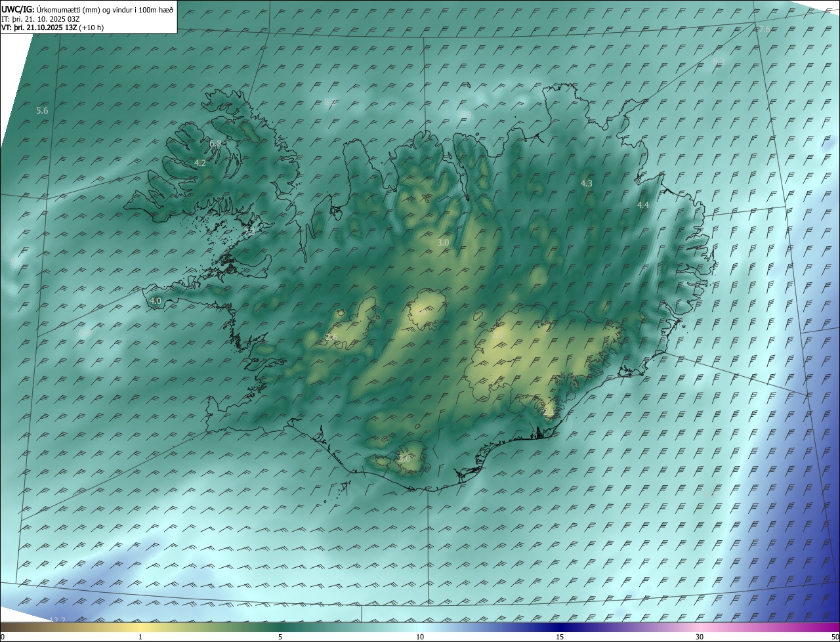Click the 30 tick label of the color scale
The height and width of the screenshot is (642, 840).
pos(700,637)
